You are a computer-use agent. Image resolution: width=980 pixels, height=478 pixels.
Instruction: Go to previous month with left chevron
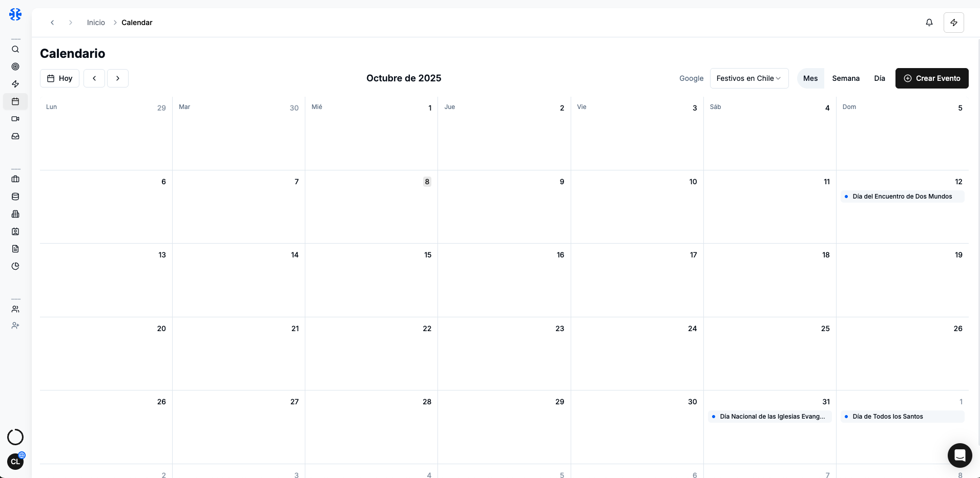pos(94,78)
